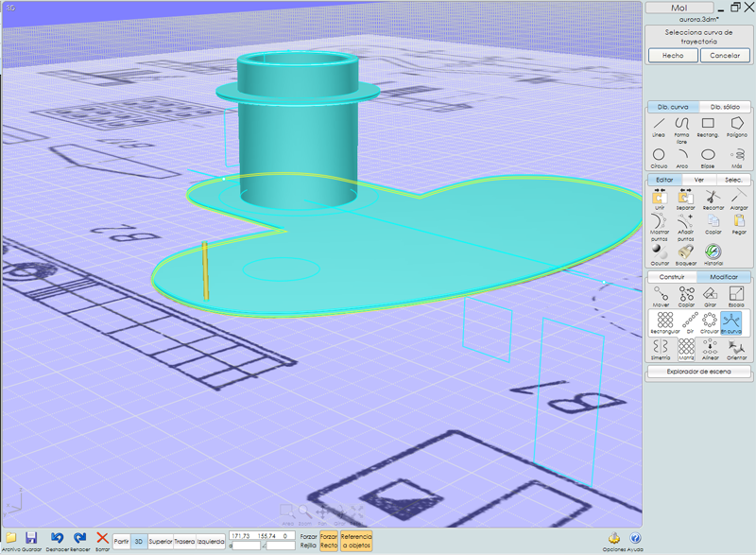756x555 pixels.
Task: Select the Copiar transform tool under Modificar
Action: pyautogui.click(x=687, y=296)
